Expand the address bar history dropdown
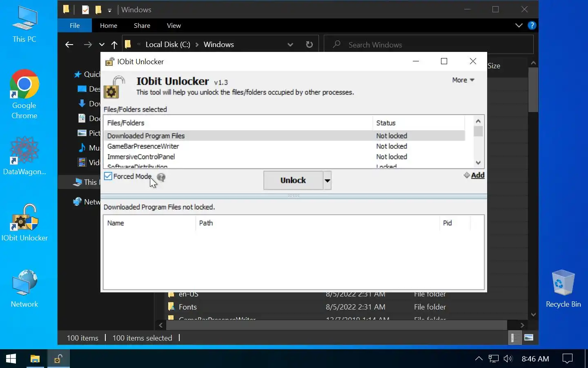 290,45
